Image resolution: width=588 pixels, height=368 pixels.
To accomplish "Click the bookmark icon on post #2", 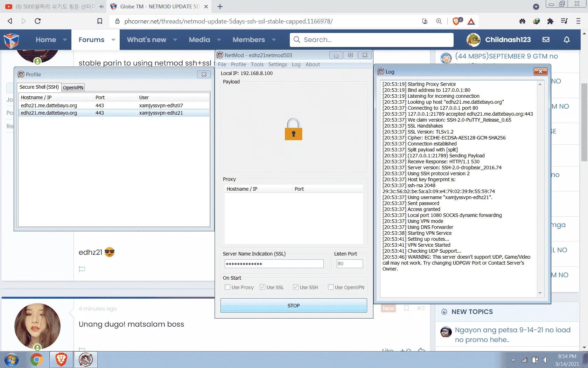I will [406, 308].
